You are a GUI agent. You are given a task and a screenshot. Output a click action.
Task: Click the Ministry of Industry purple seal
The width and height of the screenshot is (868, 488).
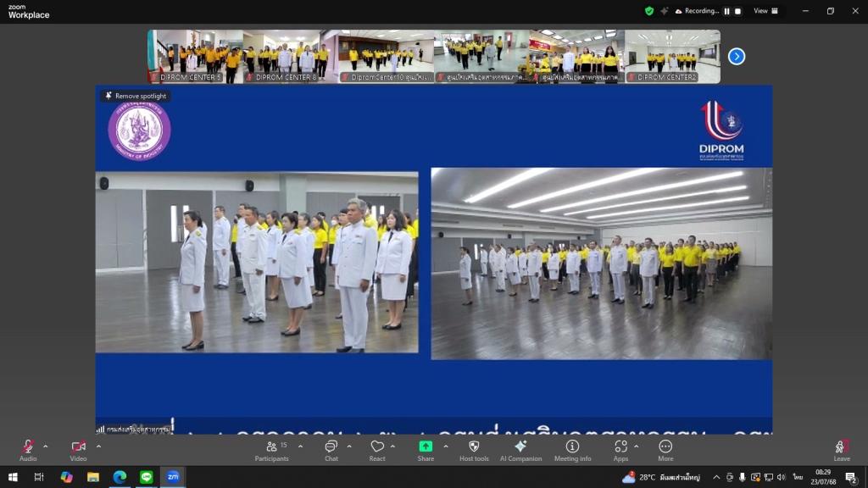(x=139, y=130)
